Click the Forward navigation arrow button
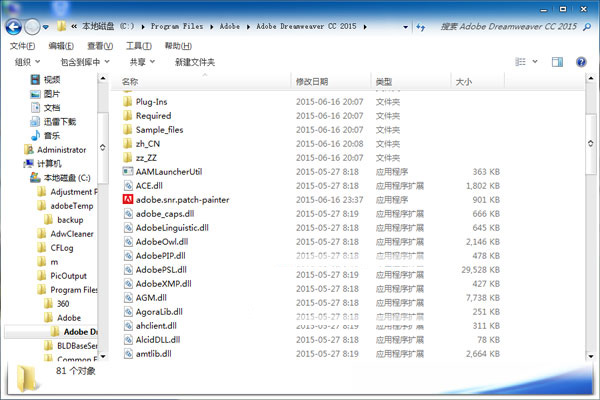600x400 pixels. [32, 27]
